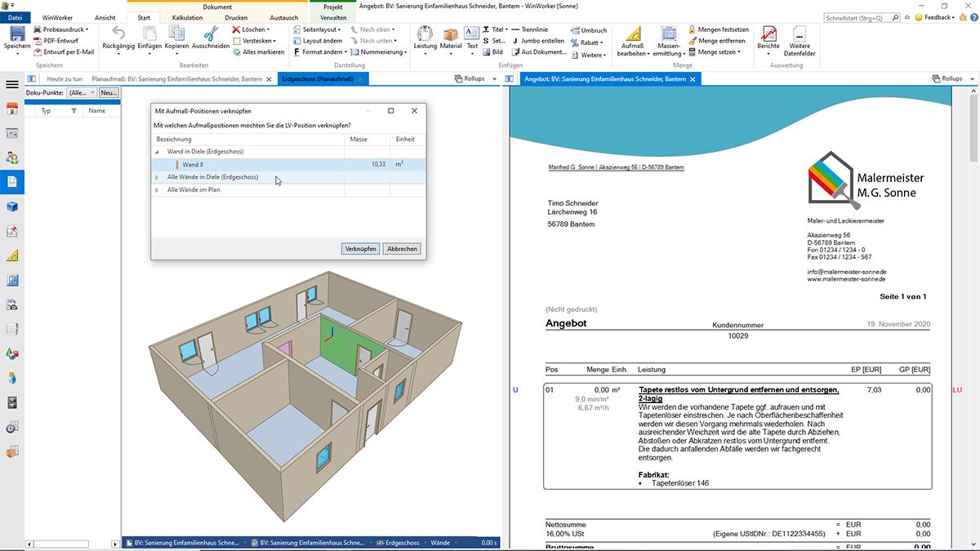Switch to the Drucken ribbon tab
Screen dimensions: 980x551
click(236, 17)
